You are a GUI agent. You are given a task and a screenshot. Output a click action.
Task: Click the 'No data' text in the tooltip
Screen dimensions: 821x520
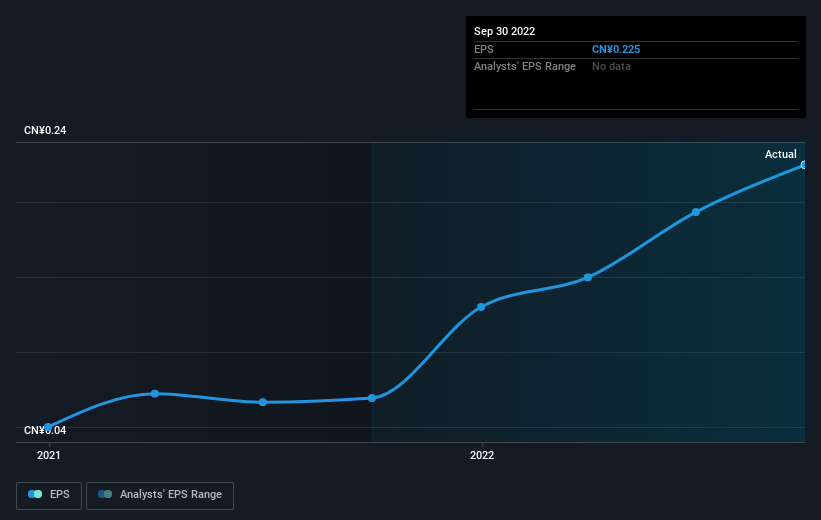(611, 67)
